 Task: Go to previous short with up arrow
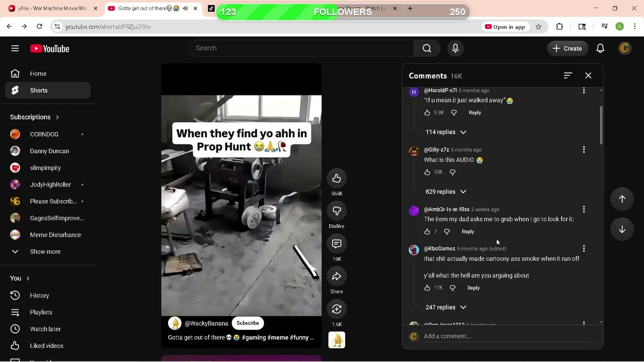[622, 199]
